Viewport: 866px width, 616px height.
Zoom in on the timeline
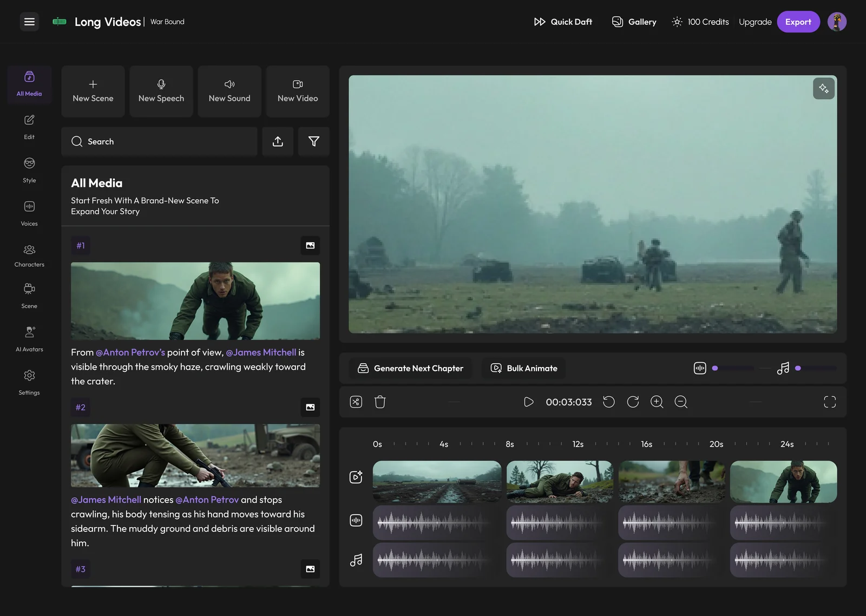(x=657, y=402)
